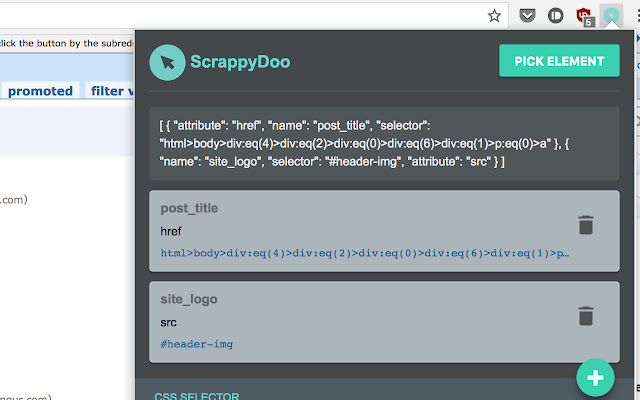Click the src attribute label
This screenshot has height=400, width=640.
[x=168, y=323]
